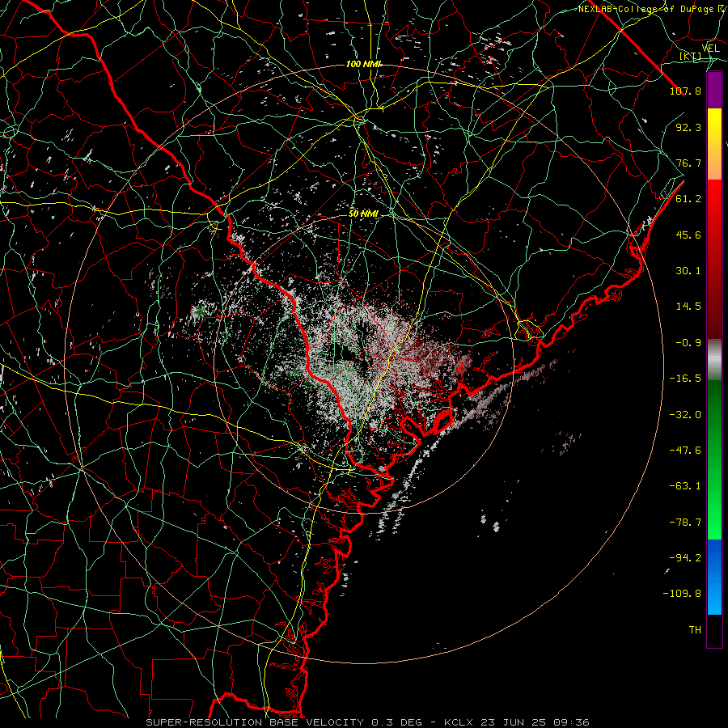Click the SUPER-RESOLUTION BASE VELOCITY caption text

pyautogui.click(x=256, y=722)
